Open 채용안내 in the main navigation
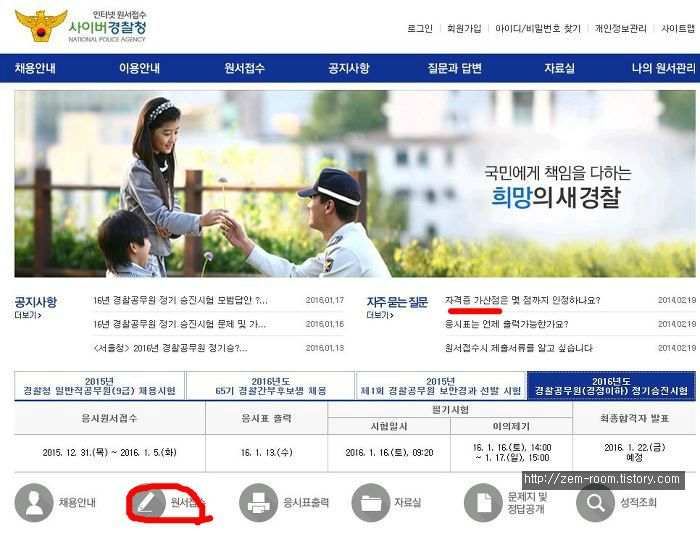Image resolution: width=700 pixels, height=534 pixels. click(35, 68)
